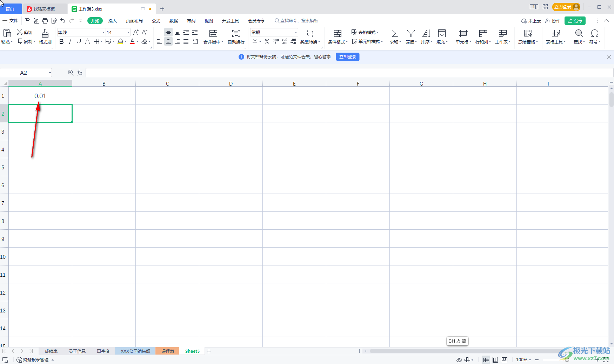Switch to page break preview view
Image resolution: width=614 pixels, height=364 pixels.
pos(505,360)
